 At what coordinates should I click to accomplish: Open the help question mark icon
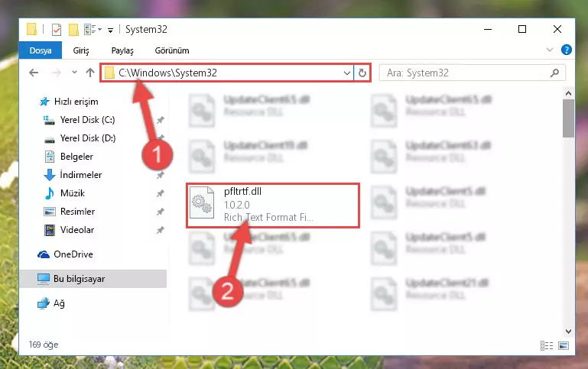[x=567, y=50]
